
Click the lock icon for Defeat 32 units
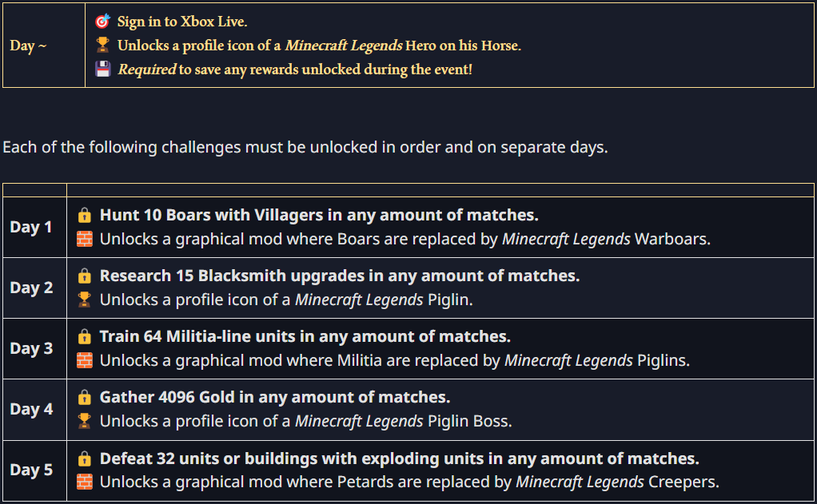85,458
